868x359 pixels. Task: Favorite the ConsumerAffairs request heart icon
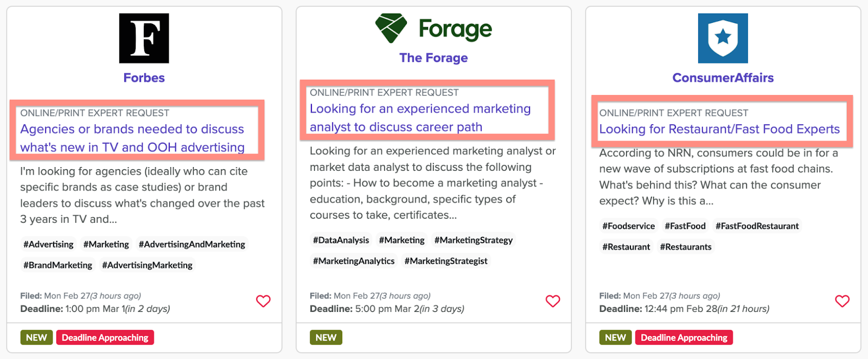[x=842, y=301]
